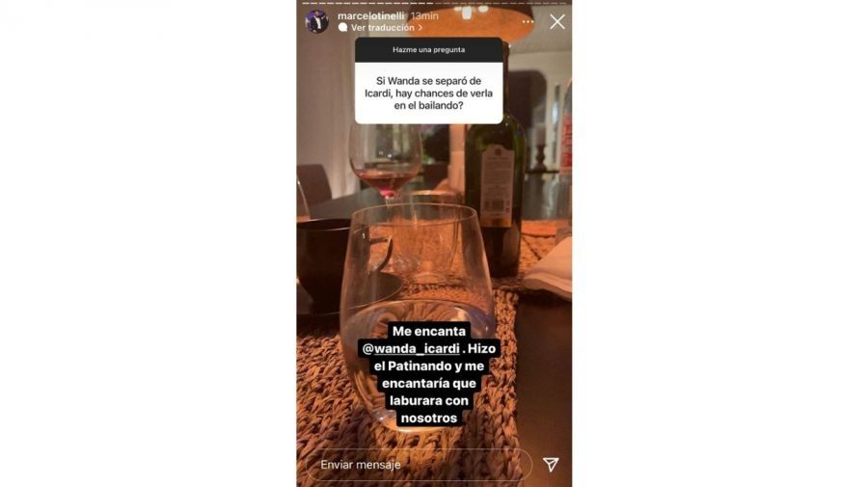
Task: Tap Ver traducción link
Action: click(x=382, y=28)
